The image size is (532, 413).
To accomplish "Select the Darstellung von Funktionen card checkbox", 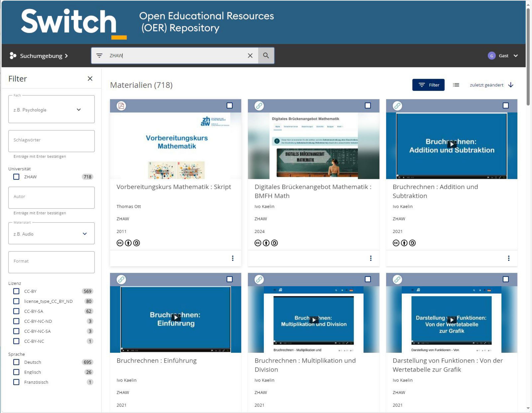I will [506, 279].
